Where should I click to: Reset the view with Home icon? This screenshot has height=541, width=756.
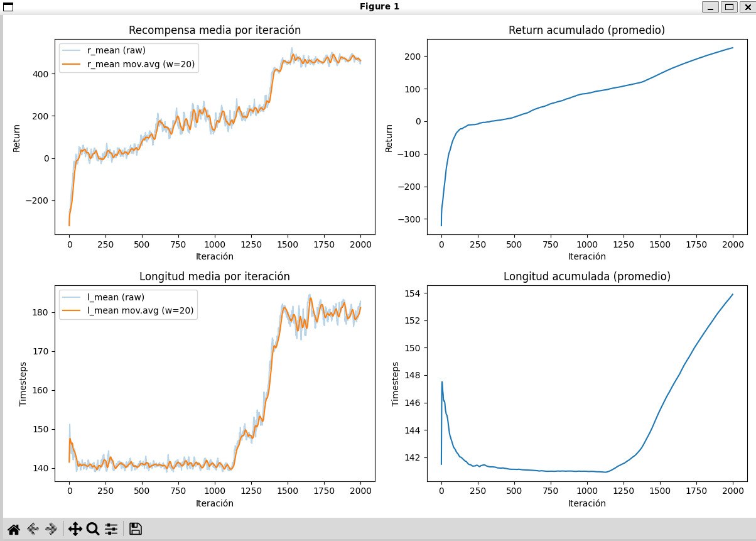pos(13,529)
